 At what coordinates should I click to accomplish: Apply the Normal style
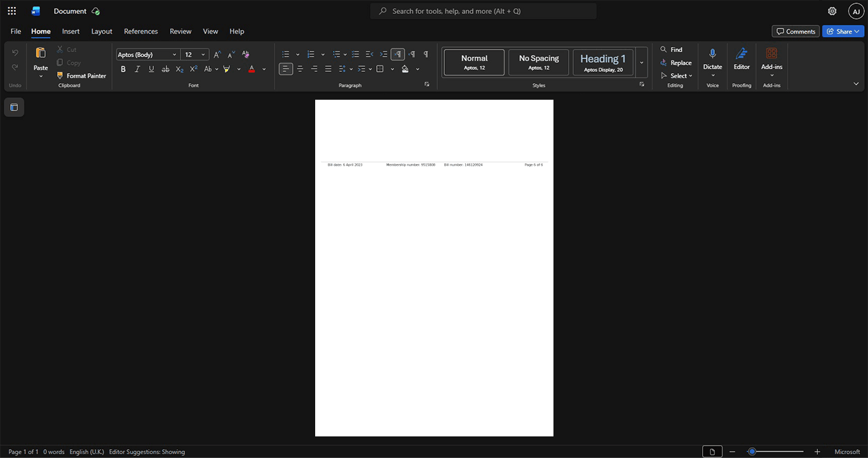[x=474, y=62]
